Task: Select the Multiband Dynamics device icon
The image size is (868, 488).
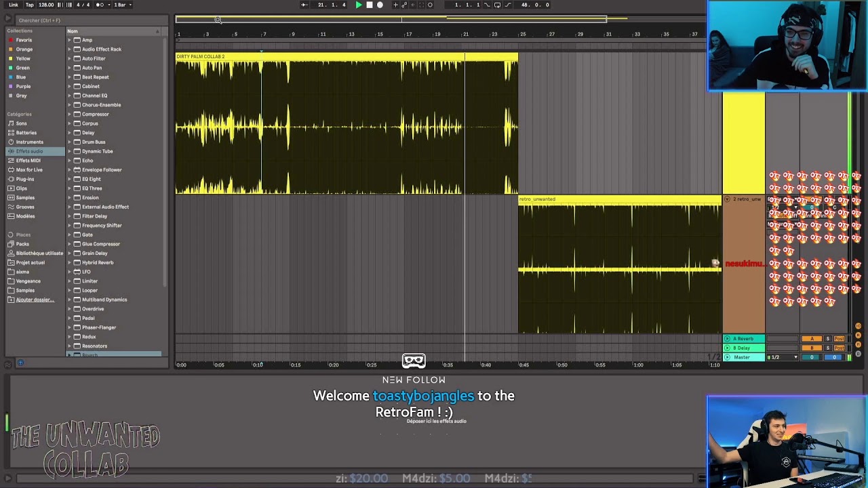Action: 77,300
